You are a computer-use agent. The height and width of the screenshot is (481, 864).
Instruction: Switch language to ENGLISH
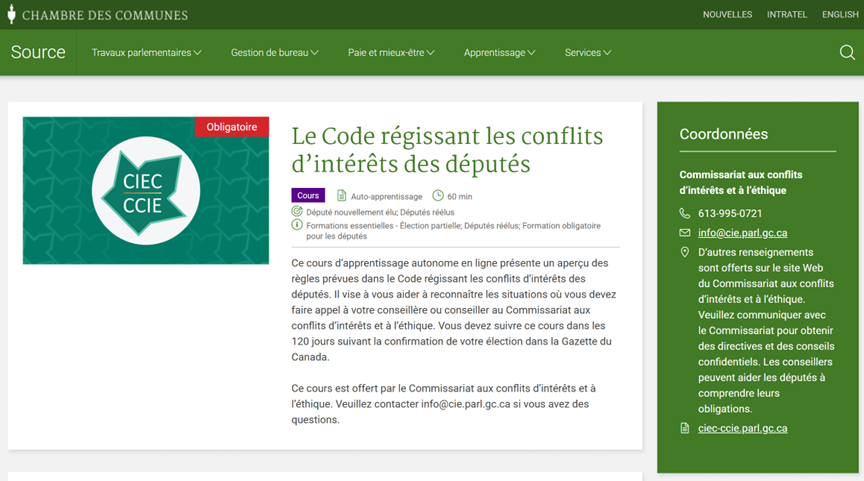tap(840, 15)
